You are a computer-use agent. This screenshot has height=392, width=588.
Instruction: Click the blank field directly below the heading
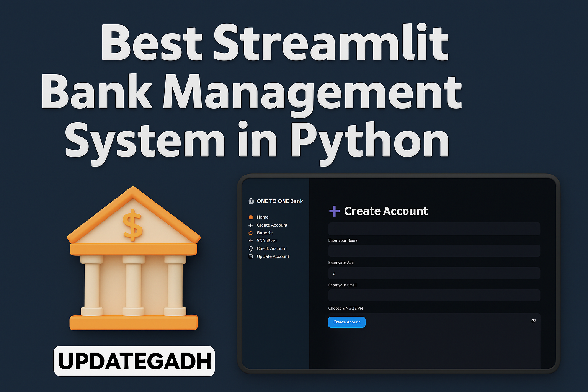tap(434, 229)
